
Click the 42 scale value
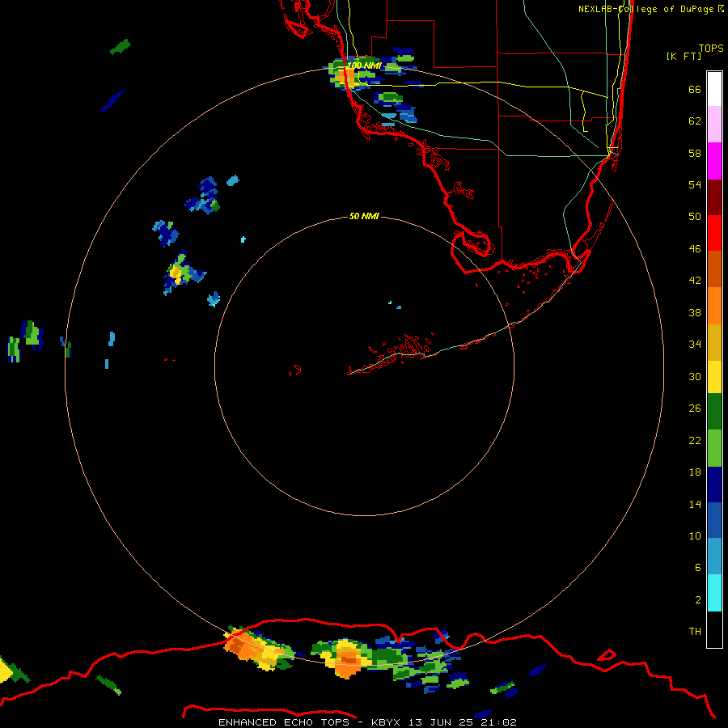coord(695,281)
